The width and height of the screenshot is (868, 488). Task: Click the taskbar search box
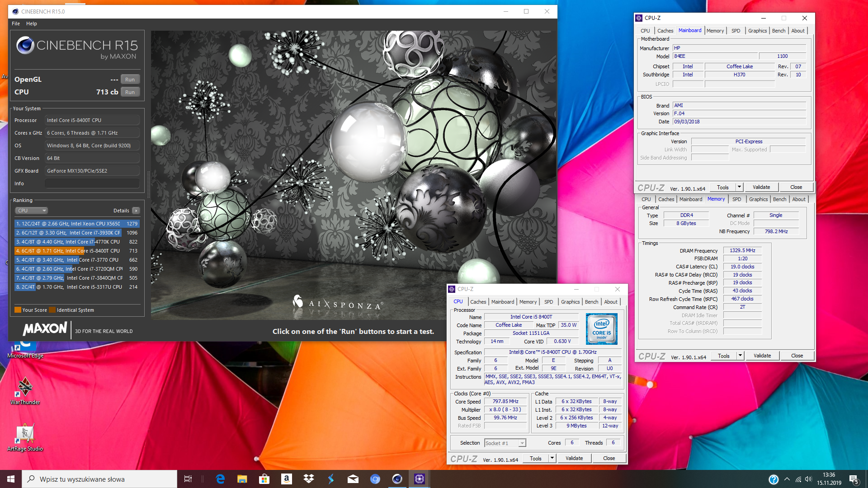tap(99, 479)
